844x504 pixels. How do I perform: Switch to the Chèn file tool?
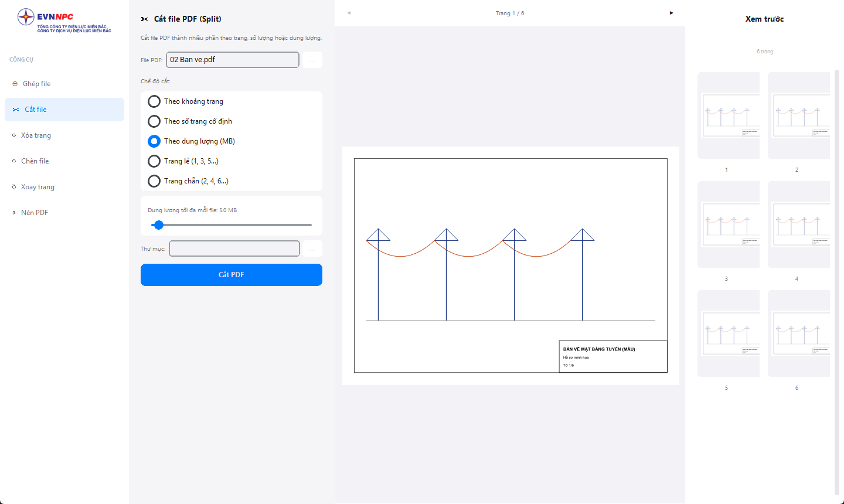point(64,161)
